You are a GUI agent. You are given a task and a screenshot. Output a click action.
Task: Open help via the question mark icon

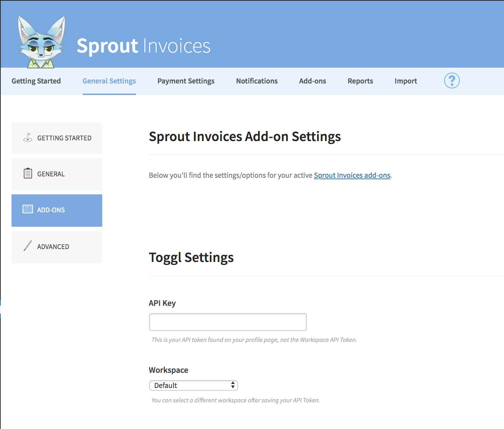click(x=452, y=81)
